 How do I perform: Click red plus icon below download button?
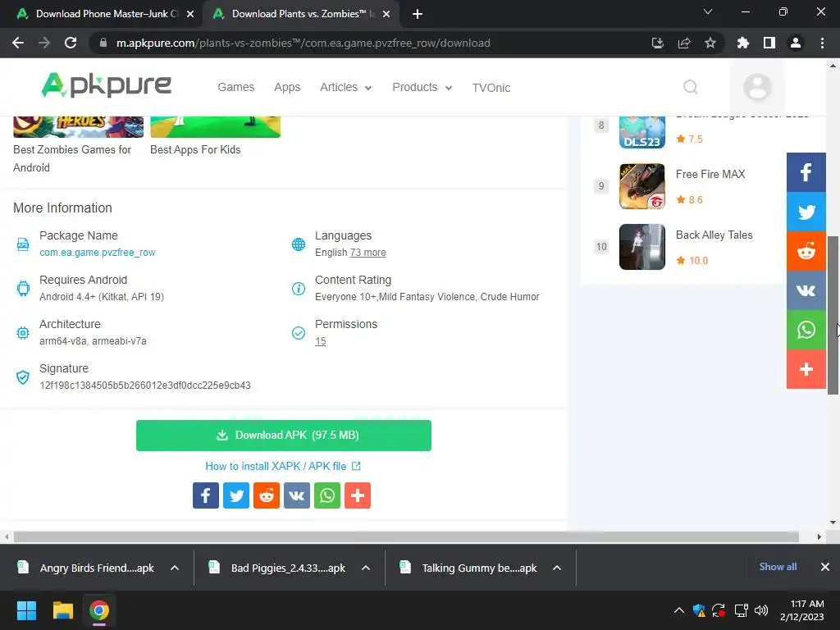[358, 495]
